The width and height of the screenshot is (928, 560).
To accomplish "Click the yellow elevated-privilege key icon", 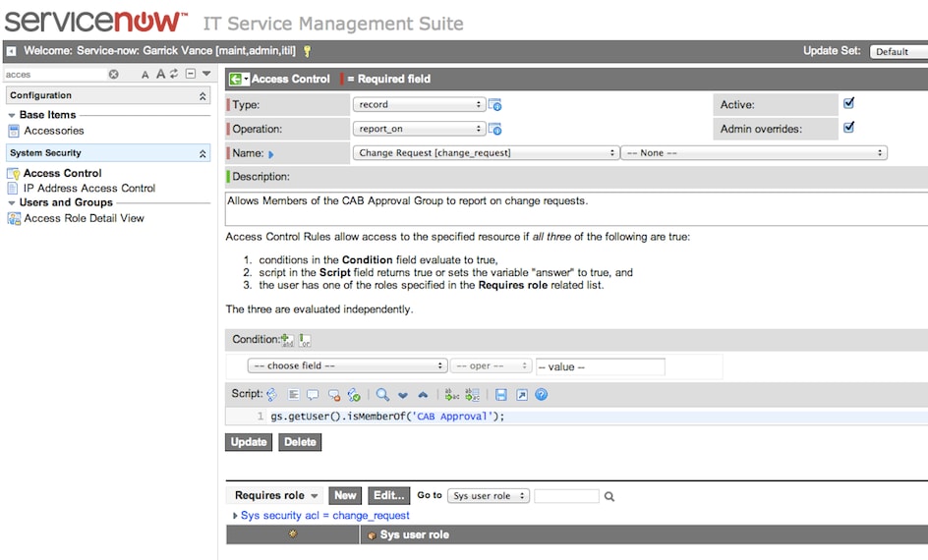I will pyautogui.click(x=307, y=51).
